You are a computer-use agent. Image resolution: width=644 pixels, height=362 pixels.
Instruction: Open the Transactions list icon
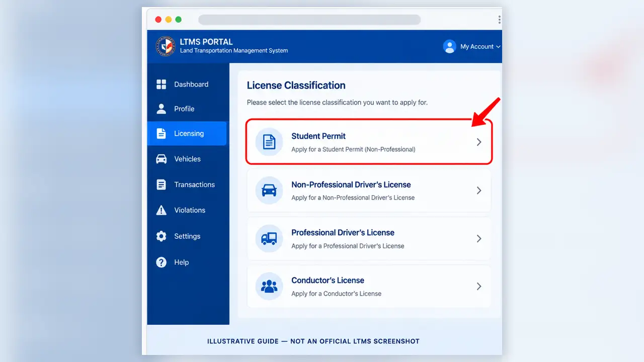click(x=161, y=185)
